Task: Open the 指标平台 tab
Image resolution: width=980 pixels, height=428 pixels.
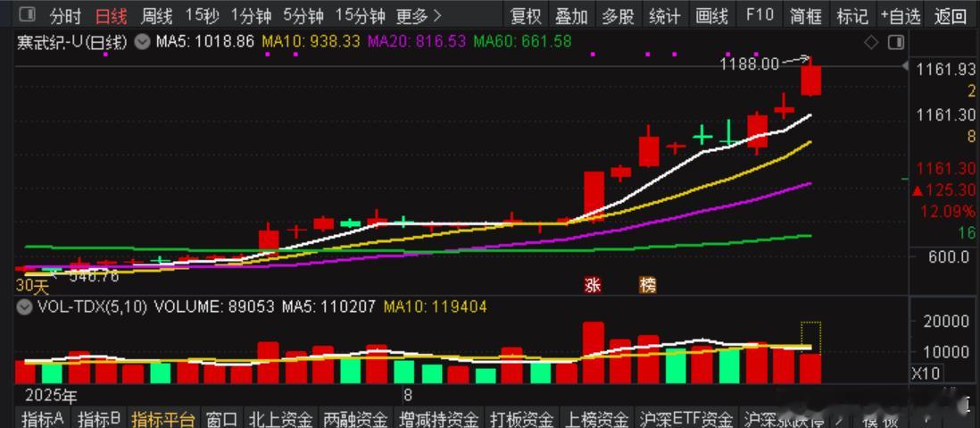Action: pos(163,418)
